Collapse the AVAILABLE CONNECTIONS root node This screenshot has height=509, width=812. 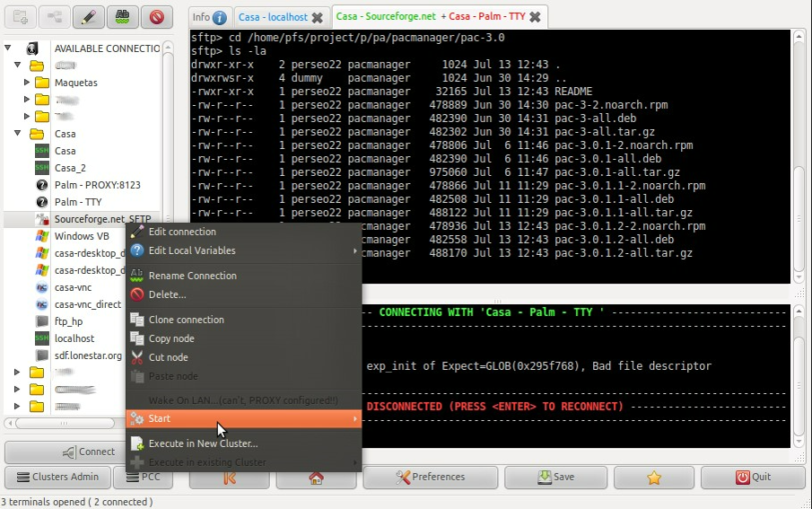[8, 48]
